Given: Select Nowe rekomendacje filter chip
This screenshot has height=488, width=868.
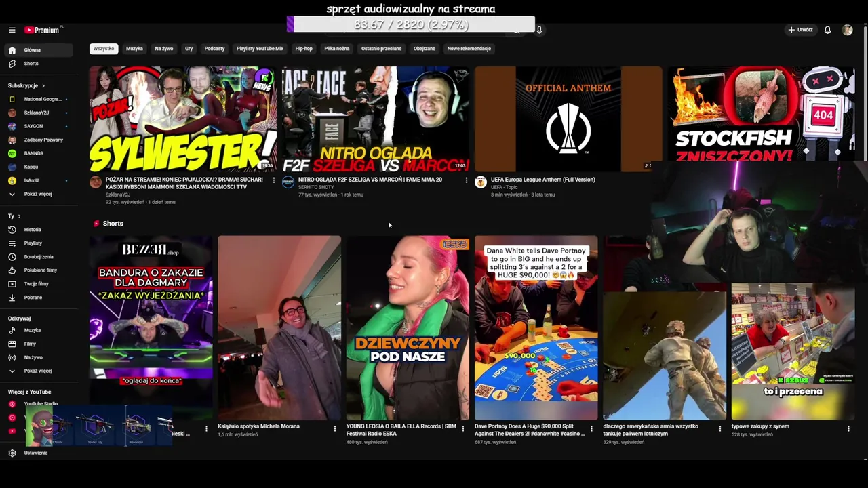Looking at the screenshot, I should click(469, 49).
